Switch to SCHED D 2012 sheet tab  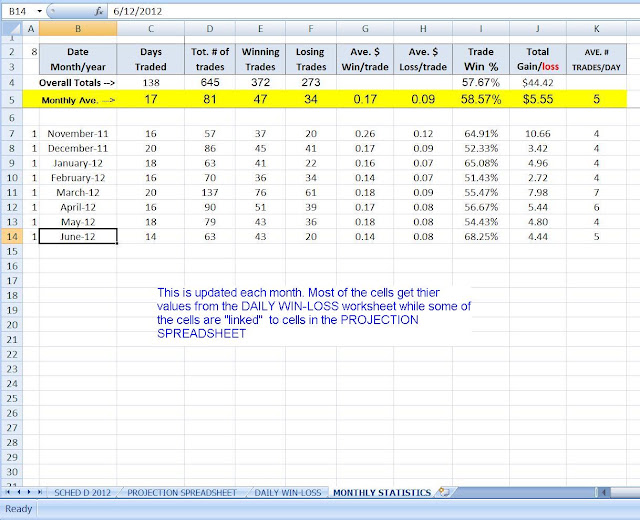[x=82, y=493]
